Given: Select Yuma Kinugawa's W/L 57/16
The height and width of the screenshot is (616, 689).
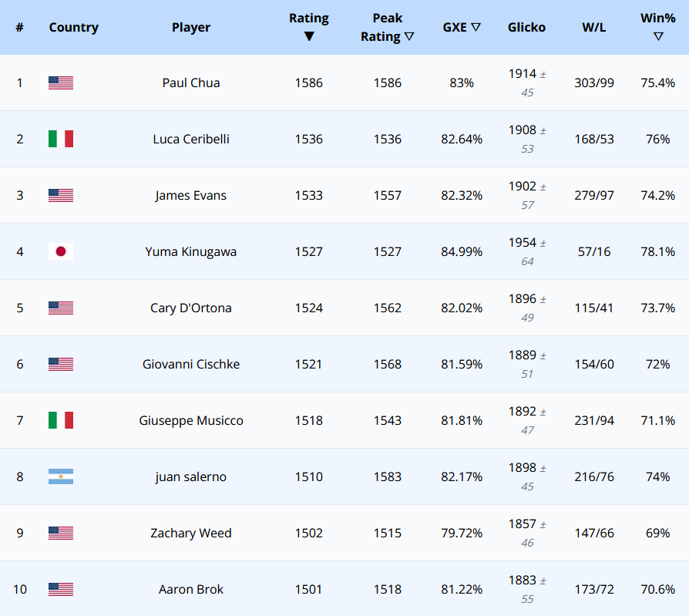Looking at the screenshot, I should pyautogui.click(x=593, y=251).
